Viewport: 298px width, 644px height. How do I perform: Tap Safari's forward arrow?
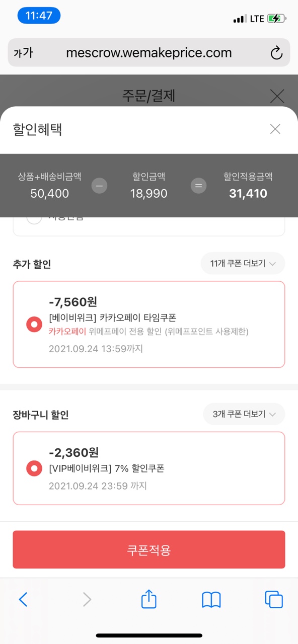87,599
